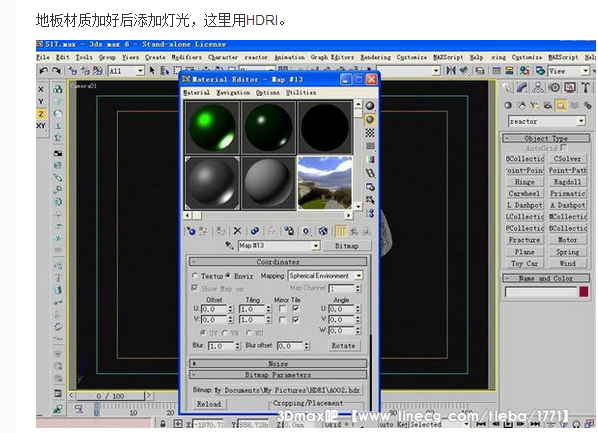Click the Undo arrow in main toolbar

coord(43,71)
